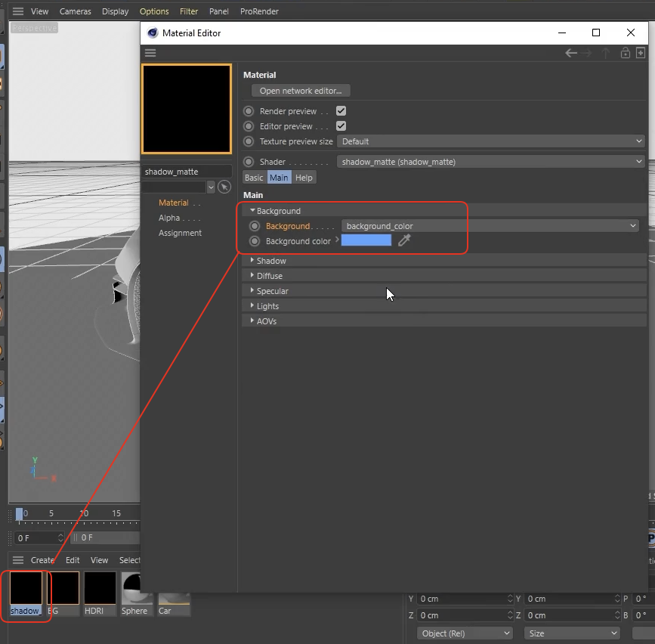655x644 pixels.
Task: Click the Texture preview size animation dot
Action: (x=249, y=141)
